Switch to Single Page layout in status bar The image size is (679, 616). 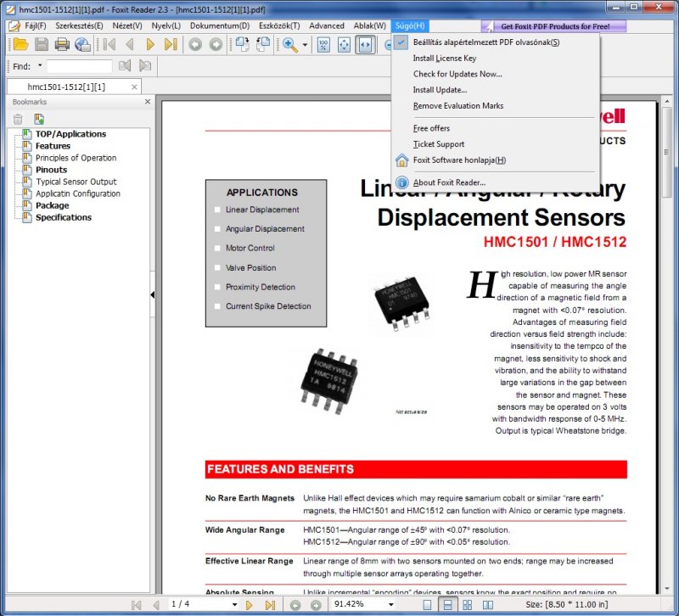pos(427,604)
